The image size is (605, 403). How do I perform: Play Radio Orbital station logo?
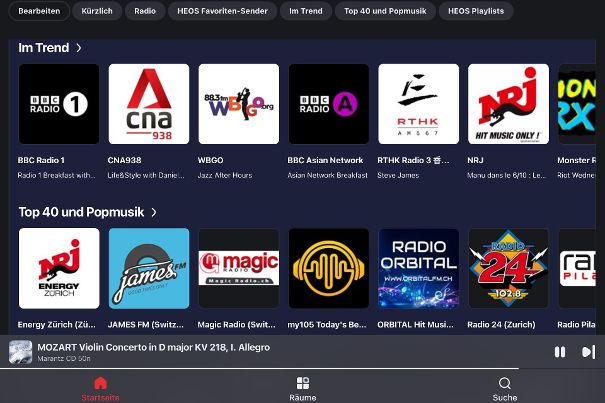click(x=419, y=268)
